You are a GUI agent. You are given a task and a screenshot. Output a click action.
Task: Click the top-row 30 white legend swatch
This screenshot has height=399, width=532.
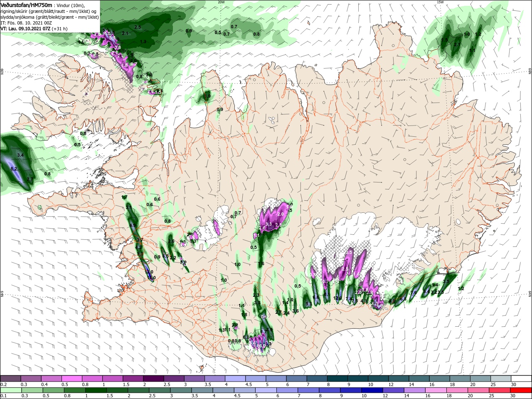(x=521, y=379)
